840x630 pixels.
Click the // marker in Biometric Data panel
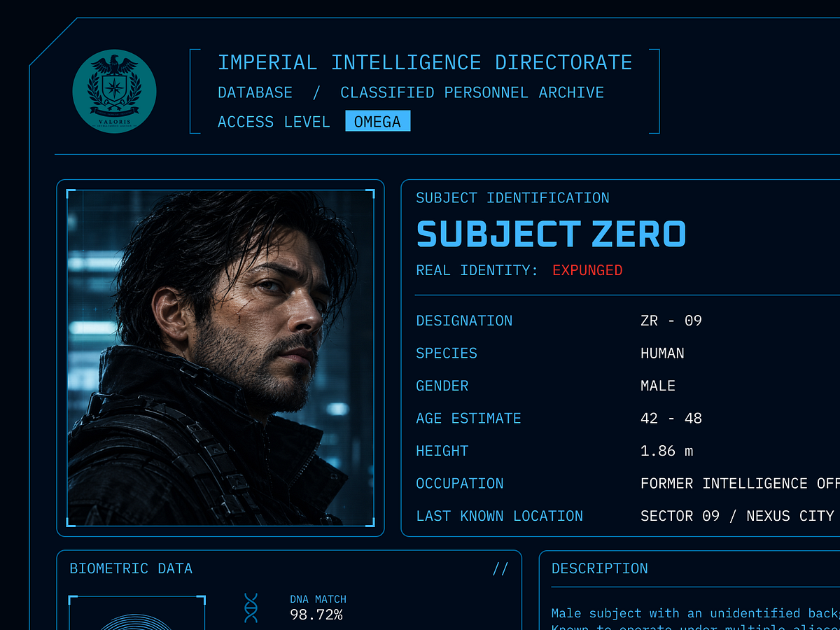pos(500,569)
